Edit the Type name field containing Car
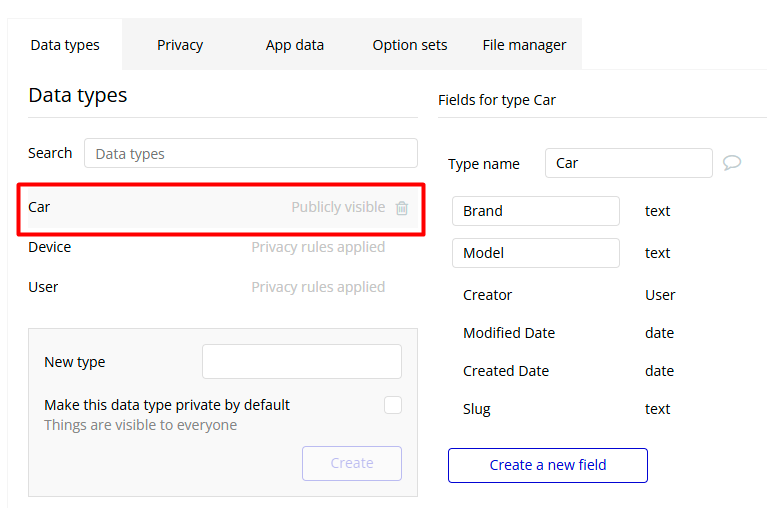The image size is (767, 508). click(628, 163)
